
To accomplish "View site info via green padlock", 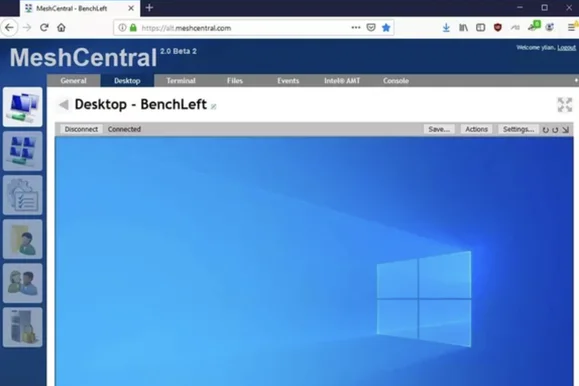I will [133, 28].
